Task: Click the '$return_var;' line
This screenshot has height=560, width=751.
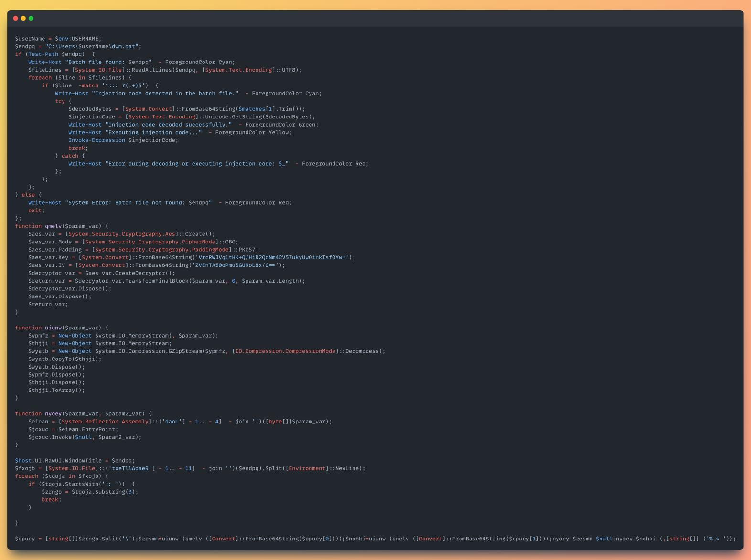Action: point(48,304)
